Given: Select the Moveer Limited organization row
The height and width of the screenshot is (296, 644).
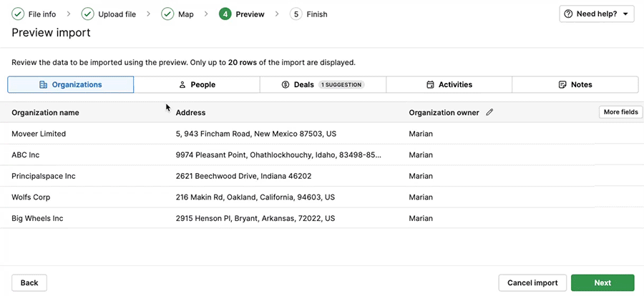Looking at the screenshot, I should pyautogui.click(x=39, y=134).
